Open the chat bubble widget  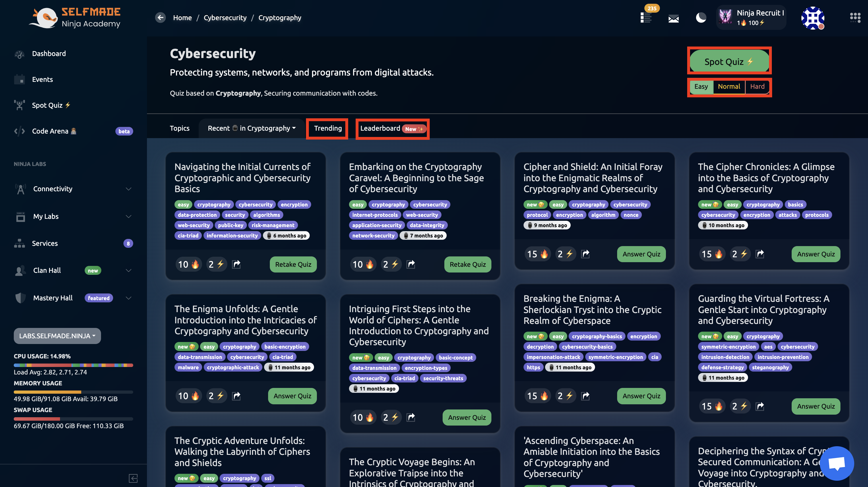tap(837, 463)
